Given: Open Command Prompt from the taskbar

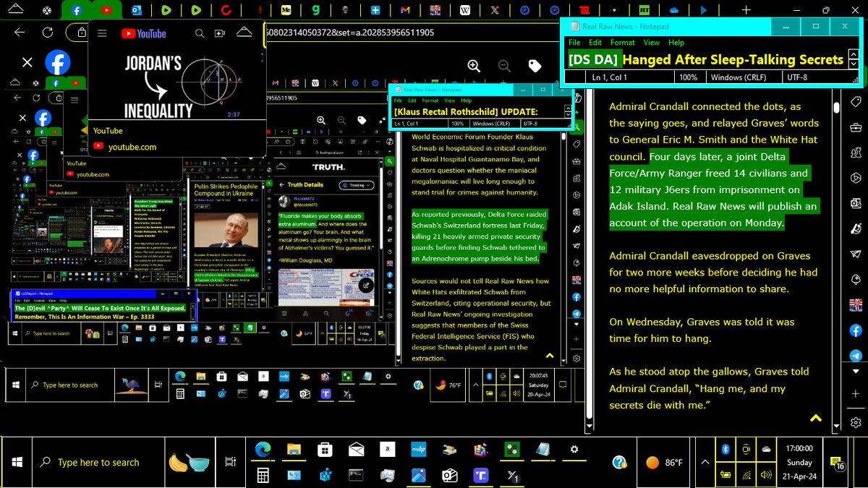Looking at the screenshot, I should click(356, 475).
